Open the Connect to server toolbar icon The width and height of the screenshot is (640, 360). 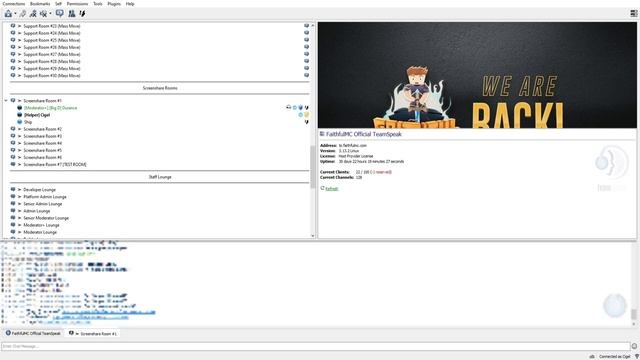click(x=8, y=13)
